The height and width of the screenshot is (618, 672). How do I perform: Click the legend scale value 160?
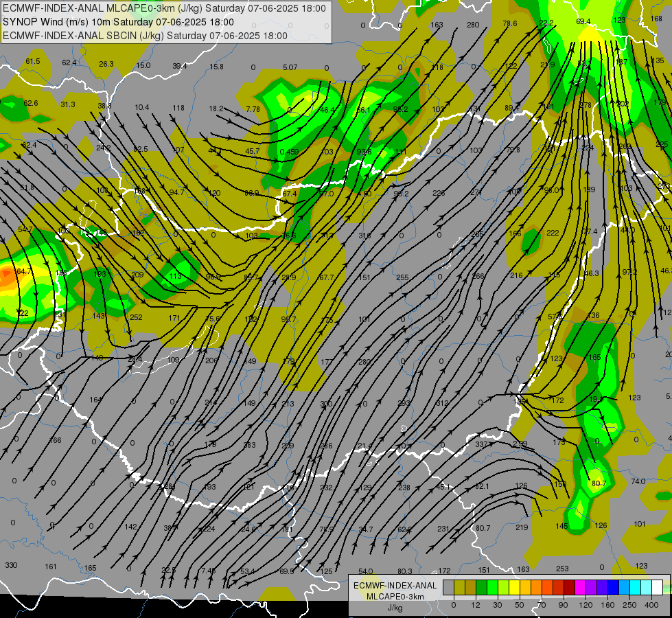(607, 605)
